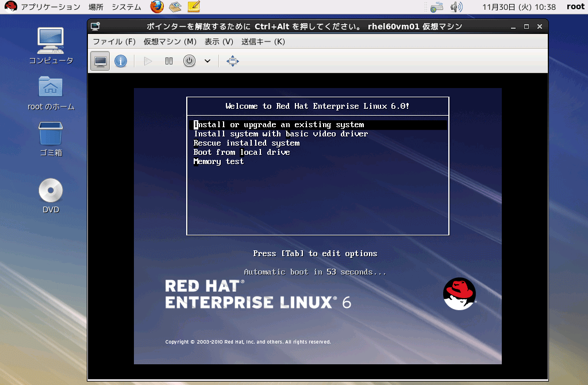Show the graphical console view button
Screen dimensions: 588x385
[x=100, y=61]
